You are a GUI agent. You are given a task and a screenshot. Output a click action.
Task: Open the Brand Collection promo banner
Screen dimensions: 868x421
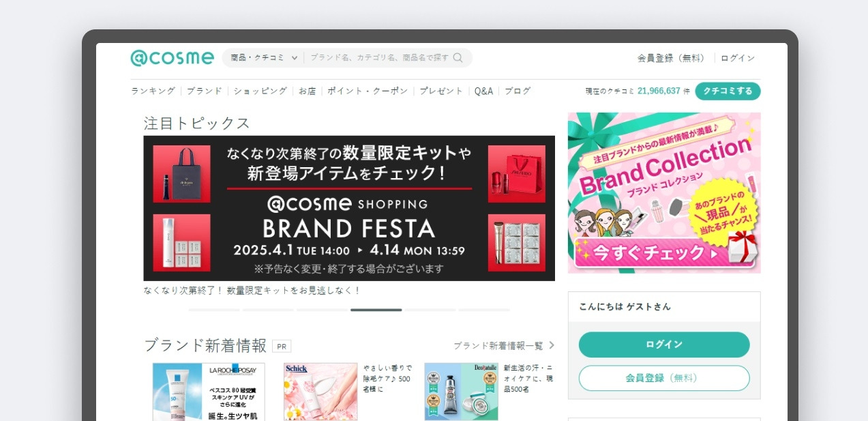coord(664,193)
